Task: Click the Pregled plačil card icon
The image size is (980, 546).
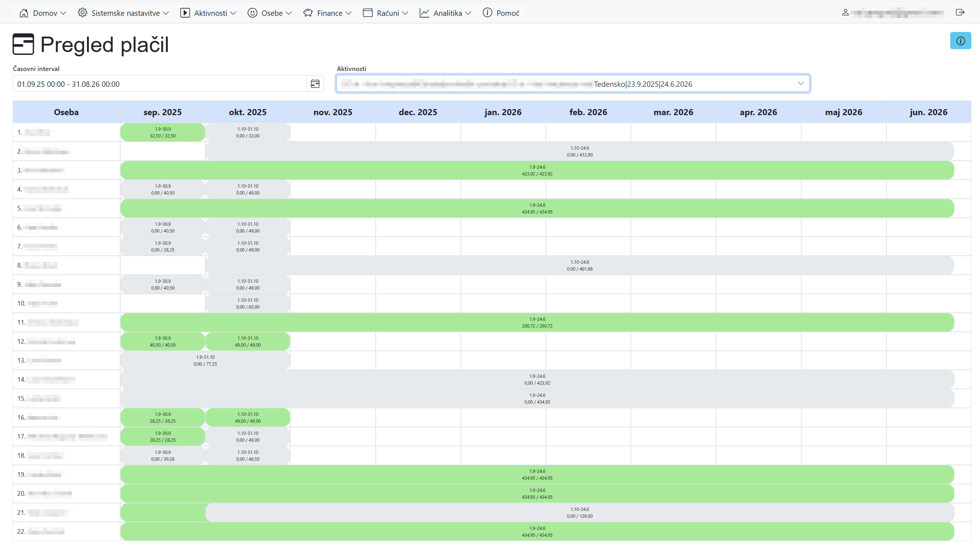Action: click(x=23, y=44)
